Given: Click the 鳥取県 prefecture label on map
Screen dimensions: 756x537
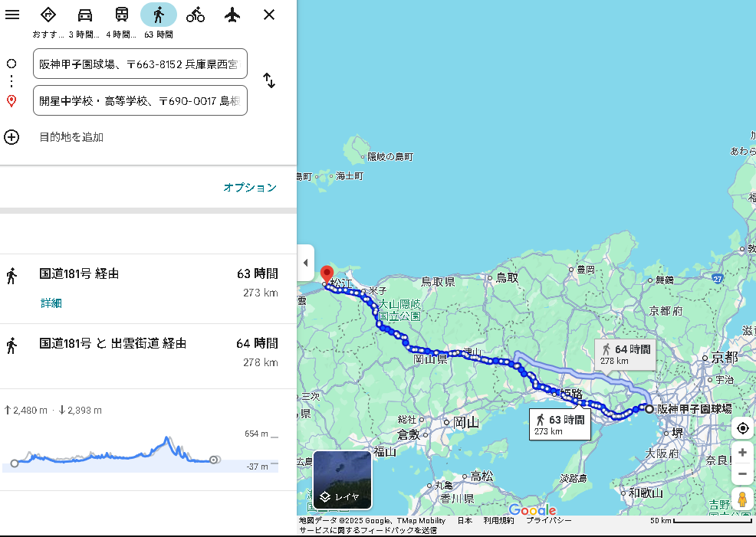Looking at the screenshot, I should [x=439, y=281].
